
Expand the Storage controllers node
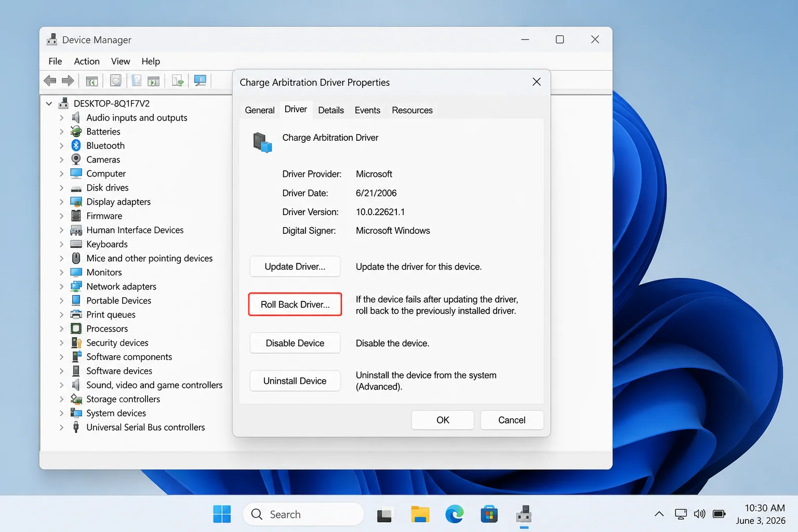point(61,399)
